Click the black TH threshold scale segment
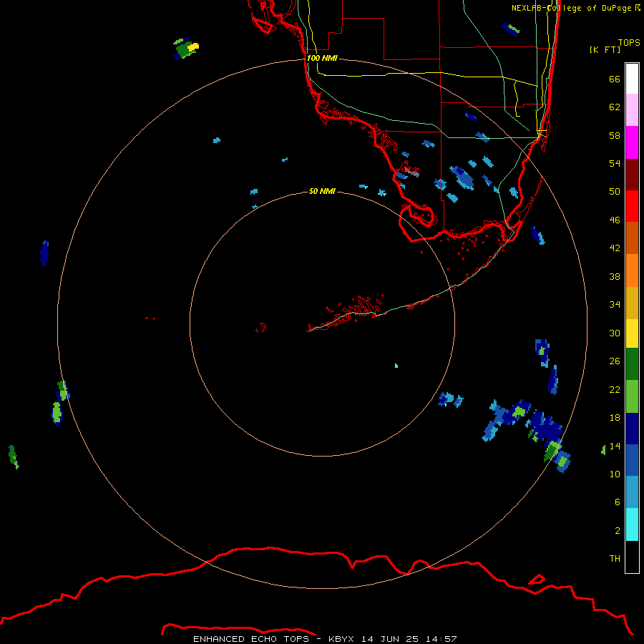The height and width of the screenshot is (644, 644). 632,557
